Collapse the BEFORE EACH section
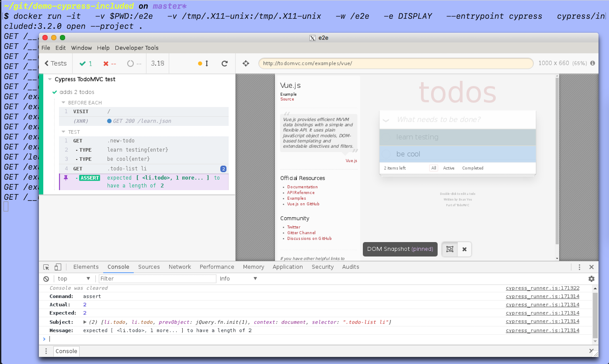The height and width of the screenshot is (364, 609). tap(63, 103)
